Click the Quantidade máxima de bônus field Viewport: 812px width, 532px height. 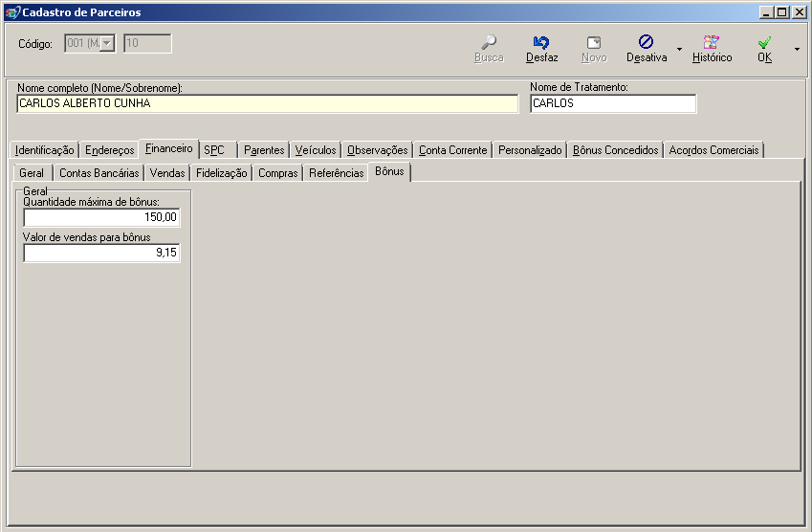click(101, 218)
